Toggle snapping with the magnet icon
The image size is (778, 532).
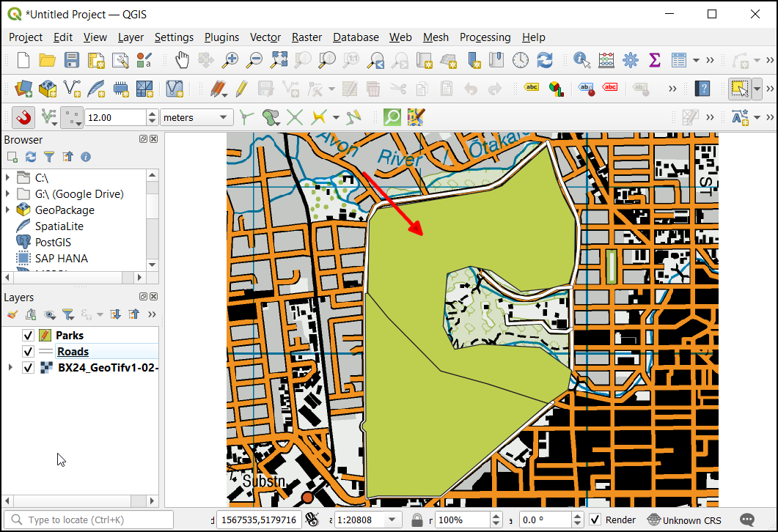tap(24, 117)
